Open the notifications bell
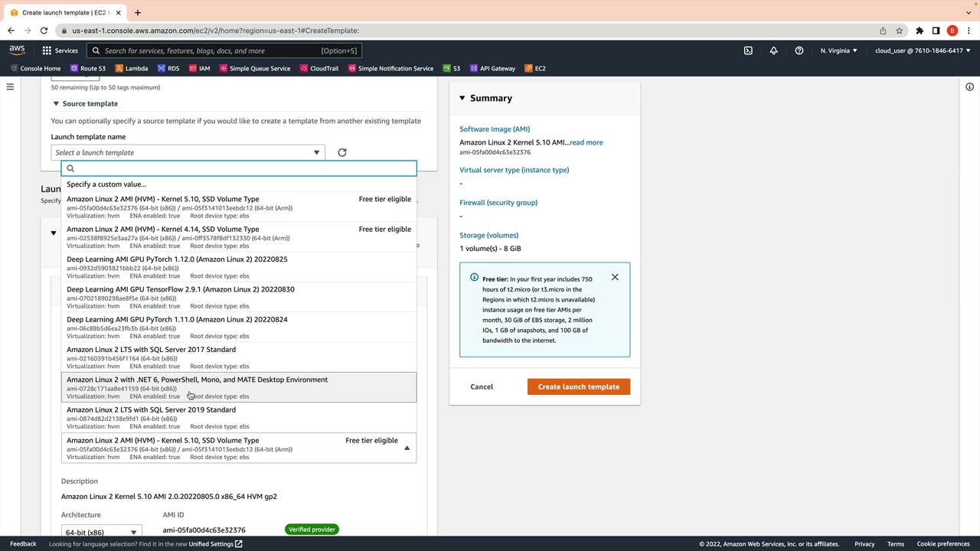The height and width of the screenshot is (551, 980). click(x=773, y=51)
